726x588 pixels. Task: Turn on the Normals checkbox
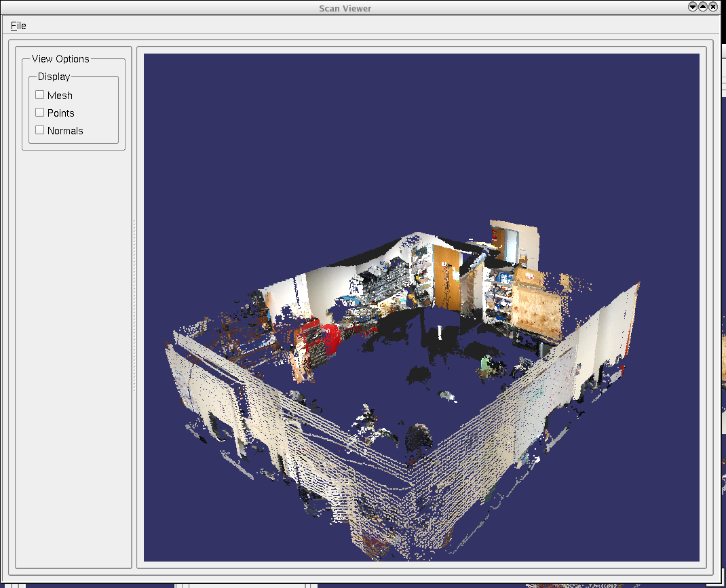coord(40,130)
